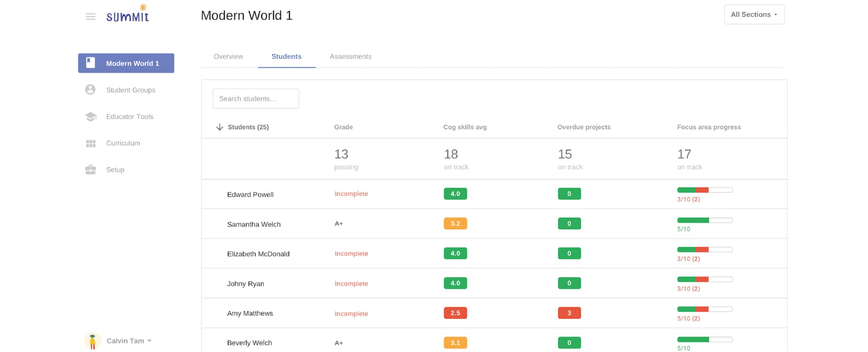The width and height of the screenshot is (868, 352).
Task: Click the Search students input field
Action: click(x=256, y=99)
